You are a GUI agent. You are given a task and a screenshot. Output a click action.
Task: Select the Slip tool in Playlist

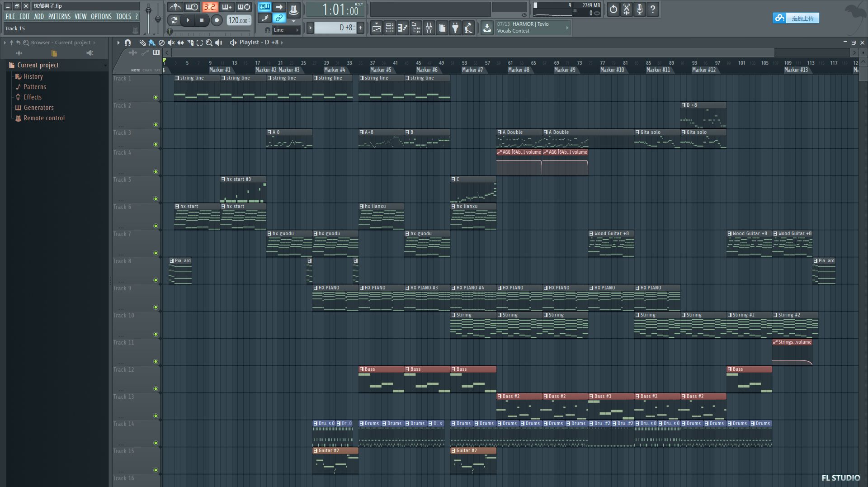[180, 43]
